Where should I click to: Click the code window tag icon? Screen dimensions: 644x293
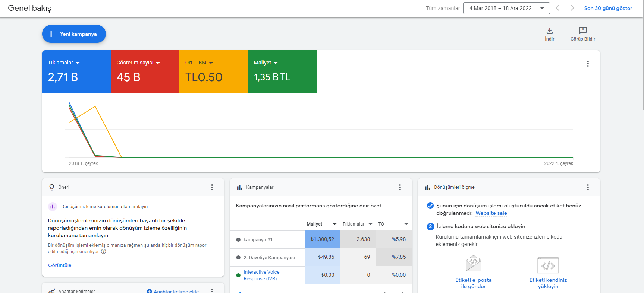click(548, 265)
